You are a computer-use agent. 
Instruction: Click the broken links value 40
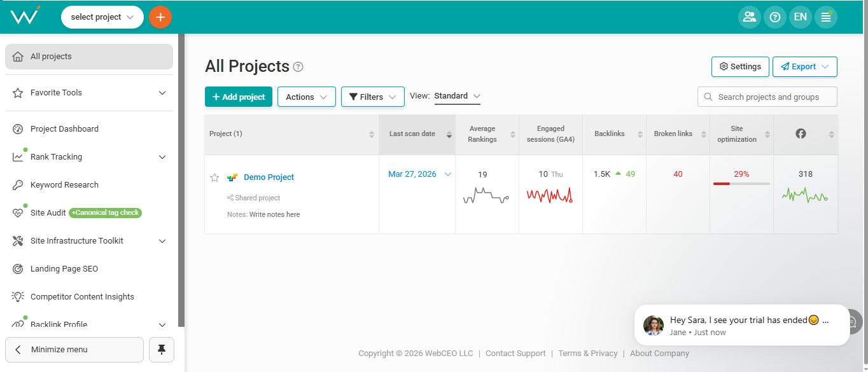pos(678,174)
